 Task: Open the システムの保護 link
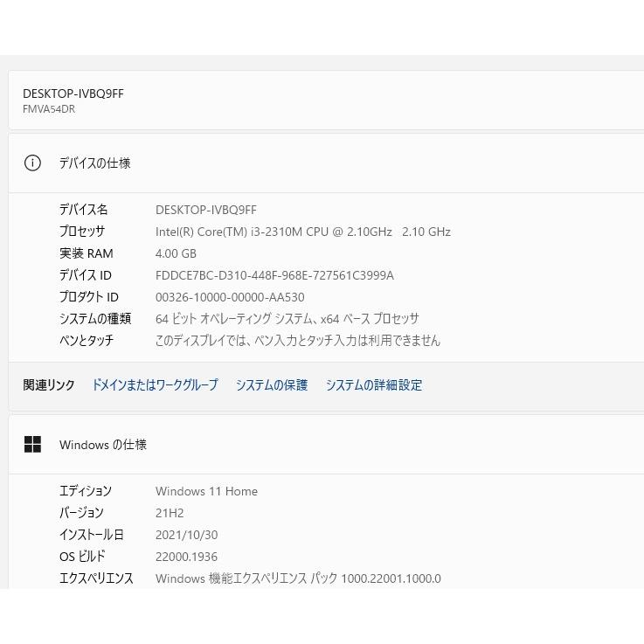tap(272, 384)
